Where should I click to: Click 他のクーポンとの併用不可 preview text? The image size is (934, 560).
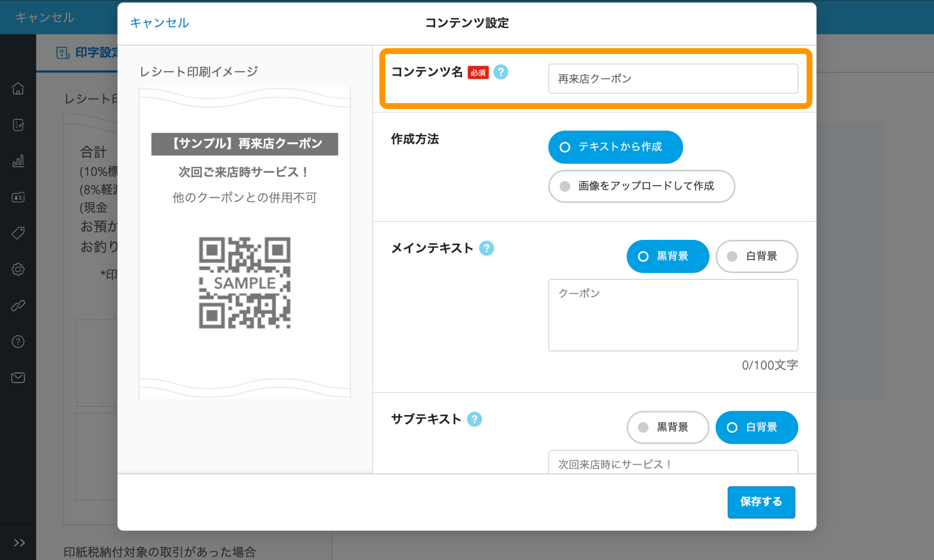pyautogui.click(x=244, y=198)
